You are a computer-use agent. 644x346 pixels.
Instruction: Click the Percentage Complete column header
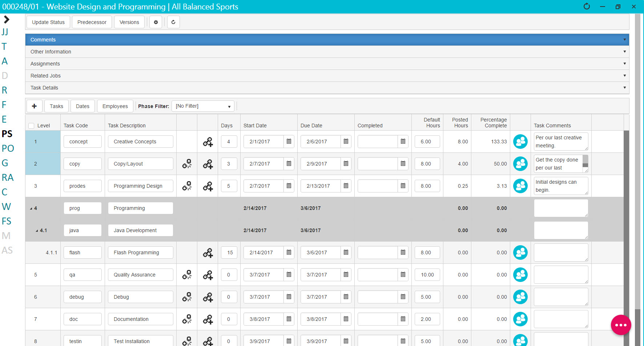[x=494, y=123]
